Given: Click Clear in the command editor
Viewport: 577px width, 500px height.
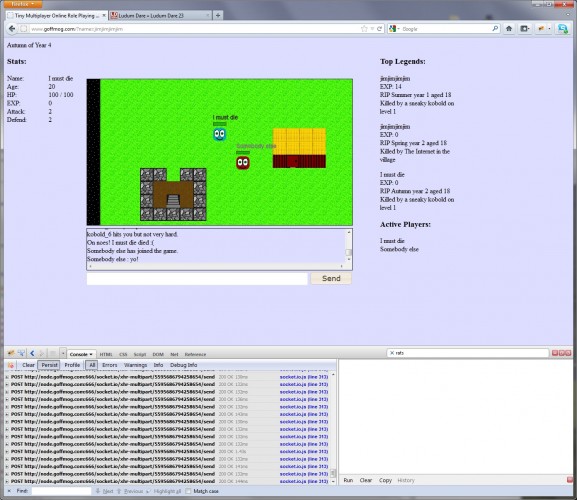Looking at the screenshot, I should coord(366,480).
